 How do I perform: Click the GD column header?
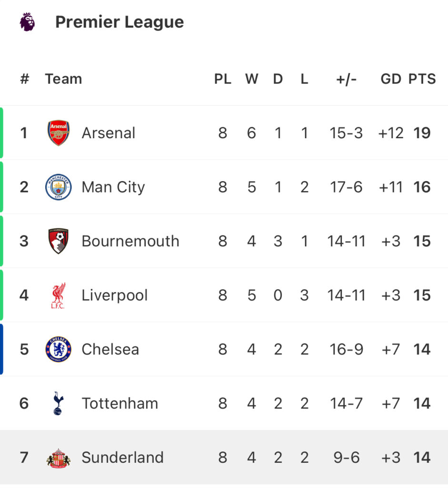click(x=391, y=79)
